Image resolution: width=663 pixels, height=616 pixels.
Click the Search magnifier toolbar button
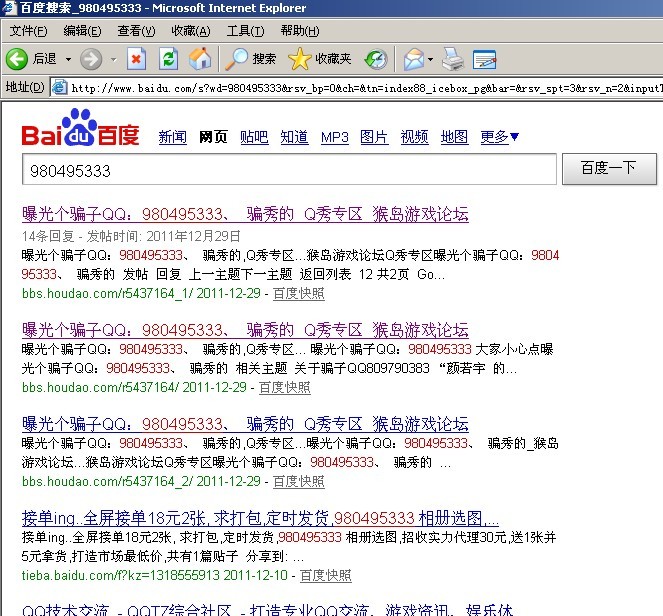250,59
